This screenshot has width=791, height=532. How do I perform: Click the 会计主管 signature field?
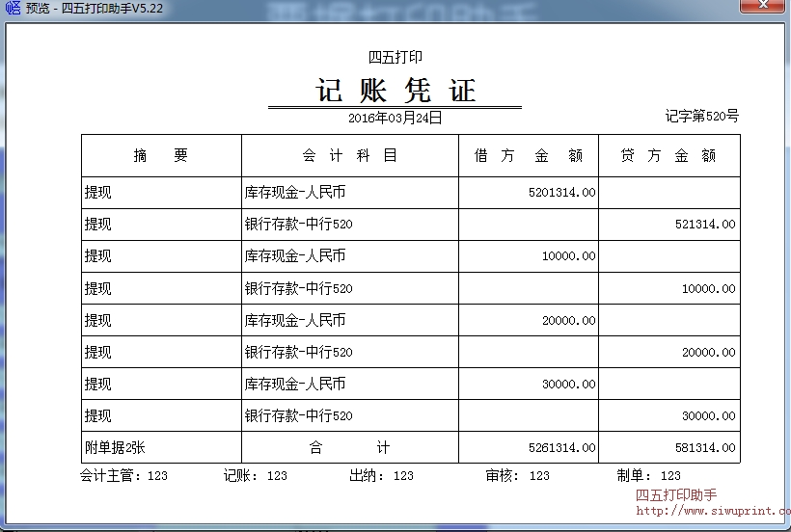click(x=123, y=475)
